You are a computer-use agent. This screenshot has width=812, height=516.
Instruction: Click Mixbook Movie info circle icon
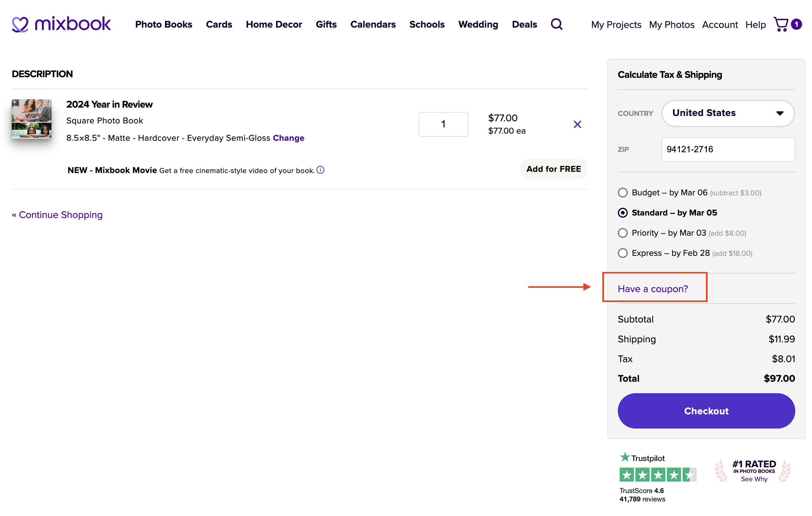320,170
